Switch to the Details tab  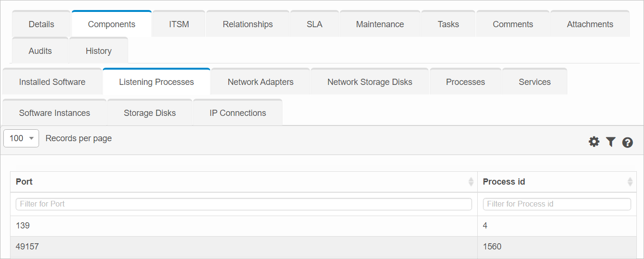[41, 24]
